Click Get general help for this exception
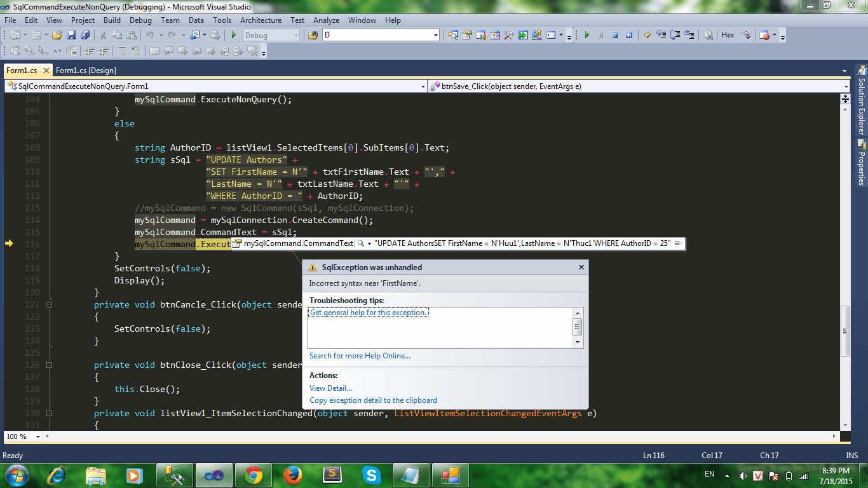The height and width of the screenshot is (488, 868). coord(369,313)
